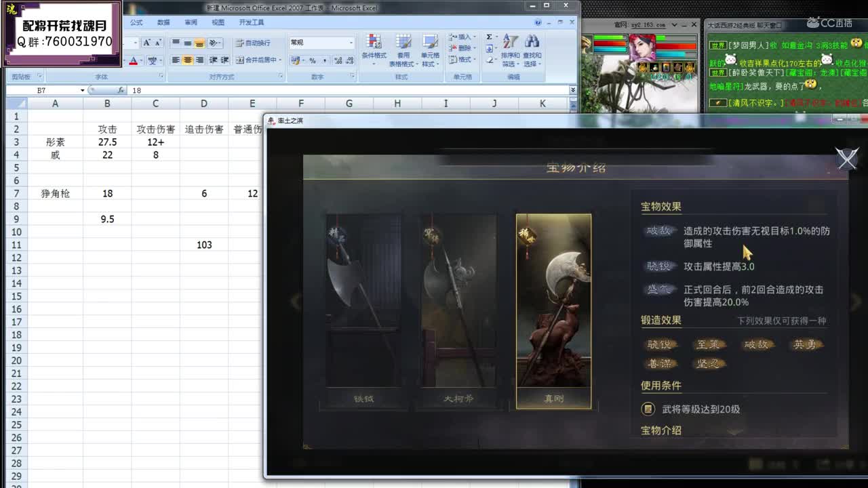Click the Insert (插入) cells icon
The width and height of the screenshot is (868, 488).
pyautogui.click(x=465, y=37)
